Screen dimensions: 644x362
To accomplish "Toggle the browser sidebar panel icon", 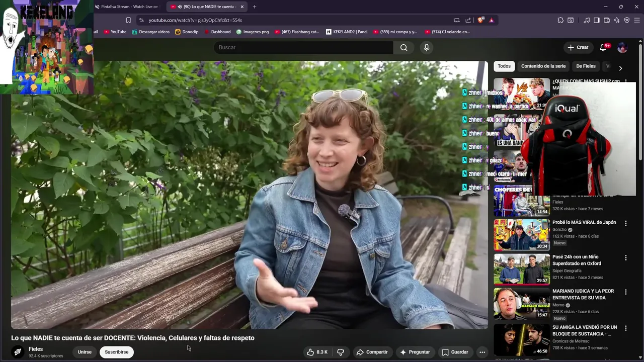I will (x=597, y=20).
